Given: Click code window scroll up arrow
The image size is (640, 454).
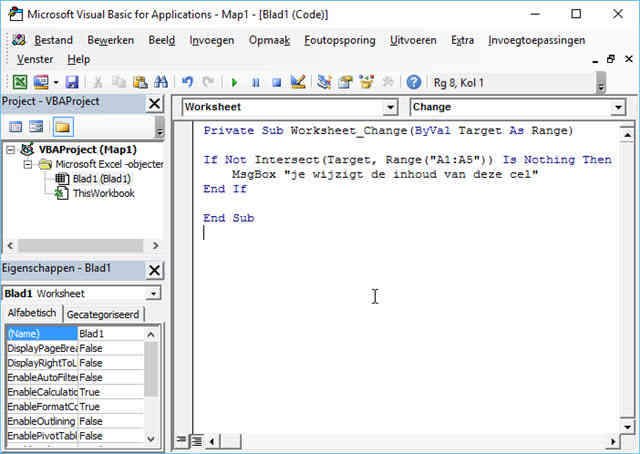Looking at the screenshot, I should [x=627, y=134].
